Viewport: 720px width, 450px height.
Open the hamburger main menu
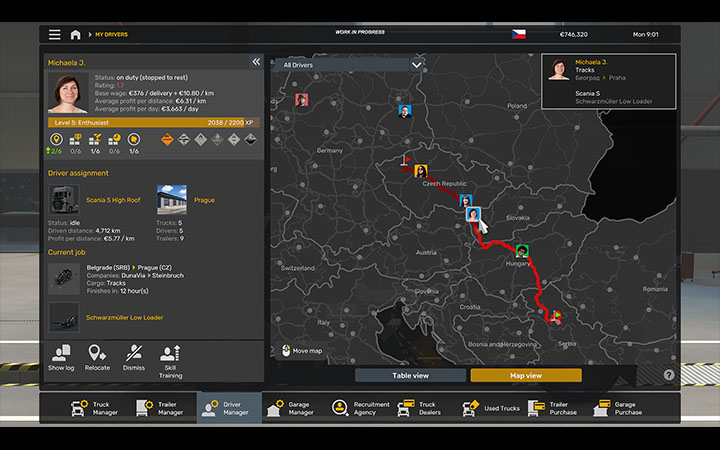54,34
